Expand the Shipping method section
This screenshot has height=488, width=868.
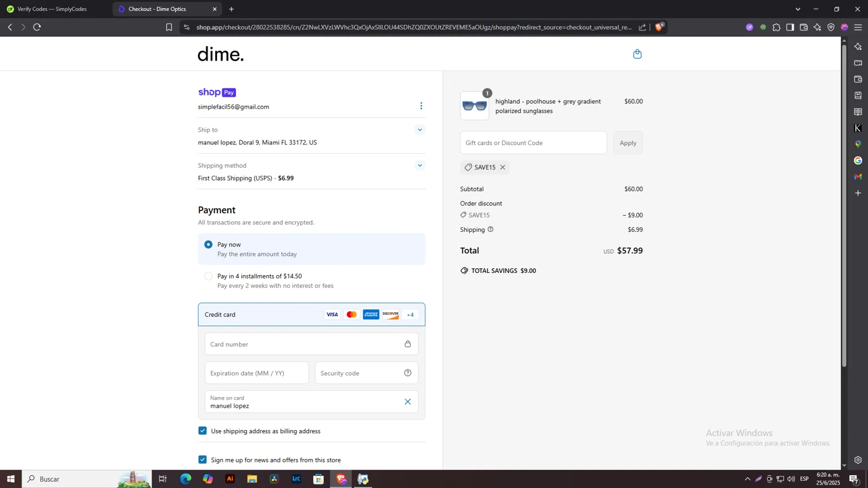[x=420, y=165]
